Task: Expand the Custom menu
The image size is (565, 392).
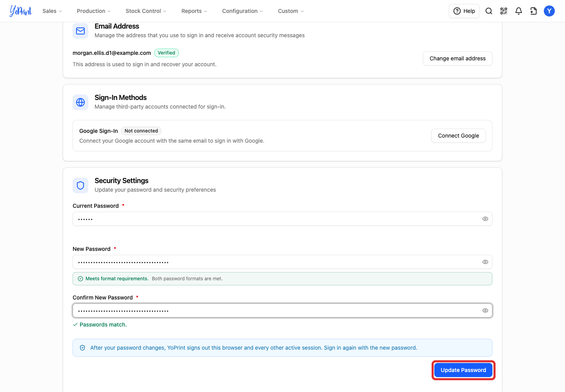Action: (291, 11)
